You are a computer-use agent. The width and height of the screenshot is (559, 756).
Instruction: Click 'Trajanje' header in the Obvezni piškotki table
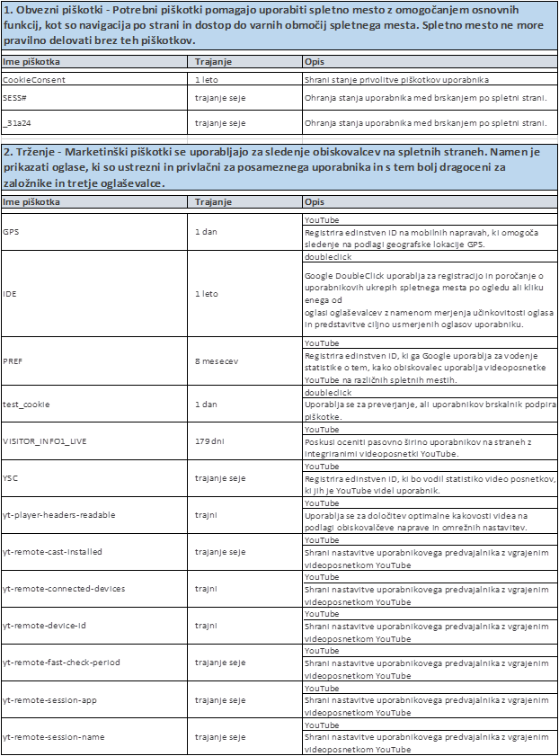click(213, 62)
